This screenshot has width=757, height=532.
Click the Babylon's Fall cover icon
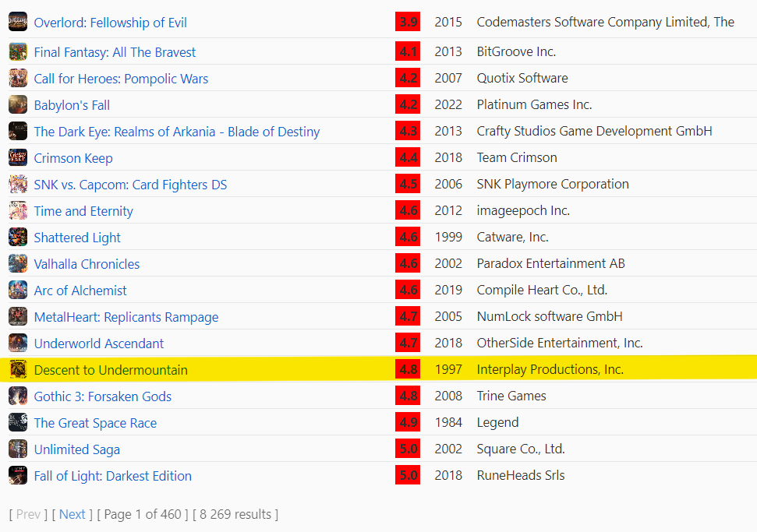pyautogui.click(x=18, y=104)
